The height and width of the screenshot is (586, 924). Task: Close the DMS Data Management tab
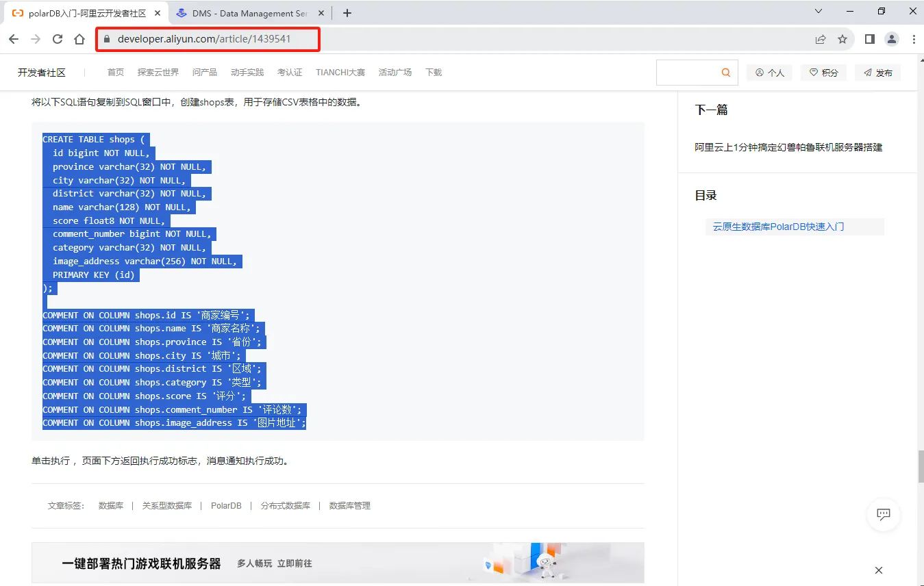322,13
